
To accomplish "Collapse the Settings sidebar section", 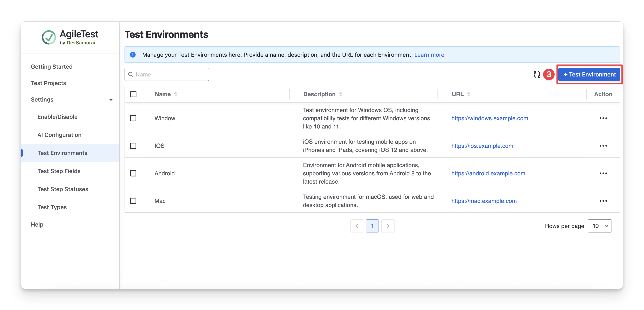I will [111, 100].
